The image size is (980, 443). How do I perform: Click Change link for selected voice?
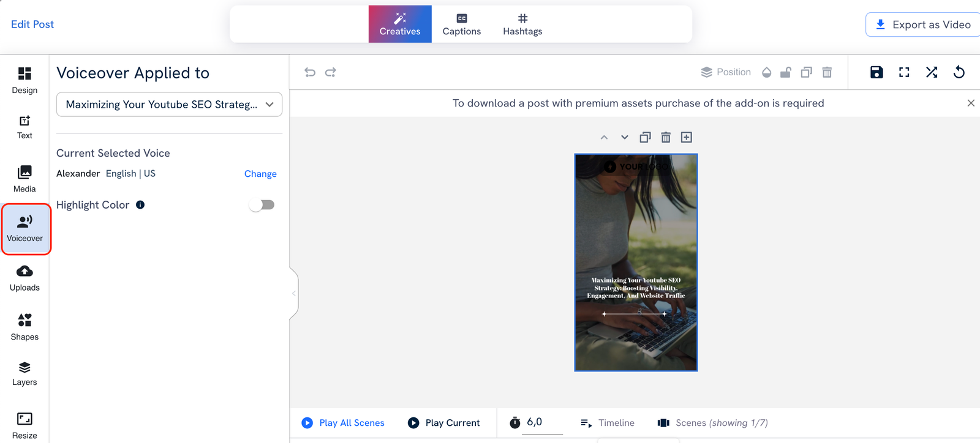[x=260, y=174]
